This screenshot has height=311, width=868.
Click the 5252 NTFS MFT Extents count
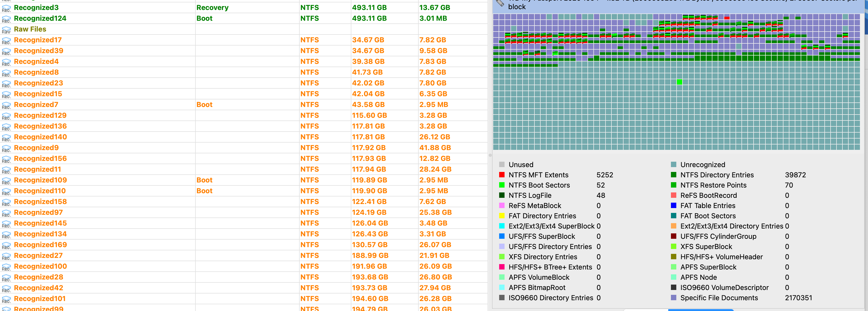click(604, 175)
